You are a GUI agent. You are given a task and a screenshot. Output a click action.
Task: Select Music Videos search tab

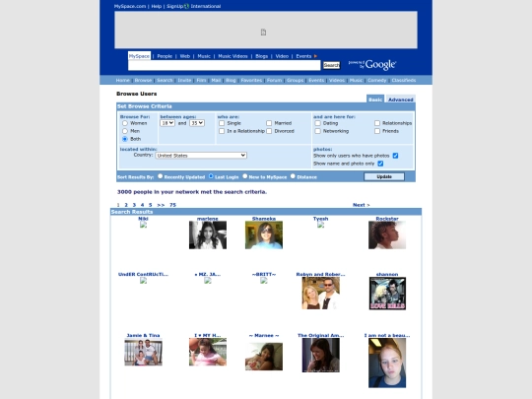click(233, 56)
